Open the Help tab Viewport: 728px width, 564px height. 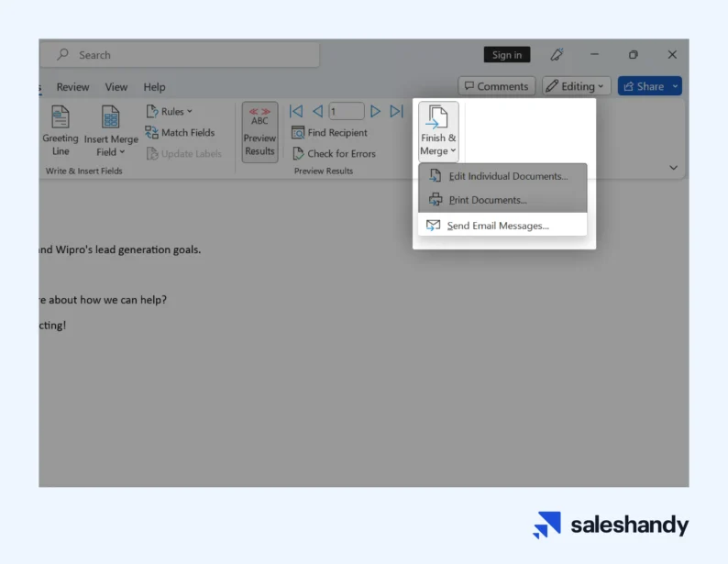pos(154,87)
